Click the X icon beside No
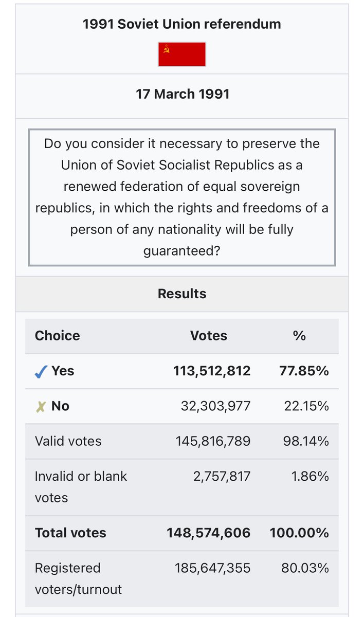This screenshot has height=617, width=364. [x=40, y=406]
